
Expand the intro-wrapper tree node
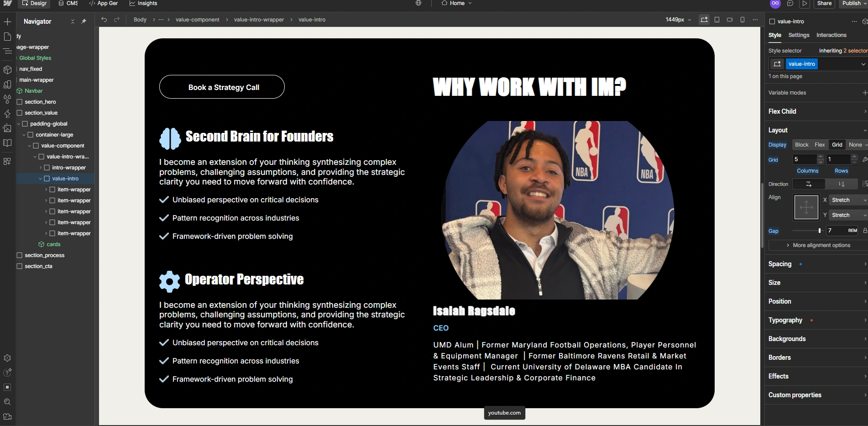pyautogui.click(x=41, y=168)
